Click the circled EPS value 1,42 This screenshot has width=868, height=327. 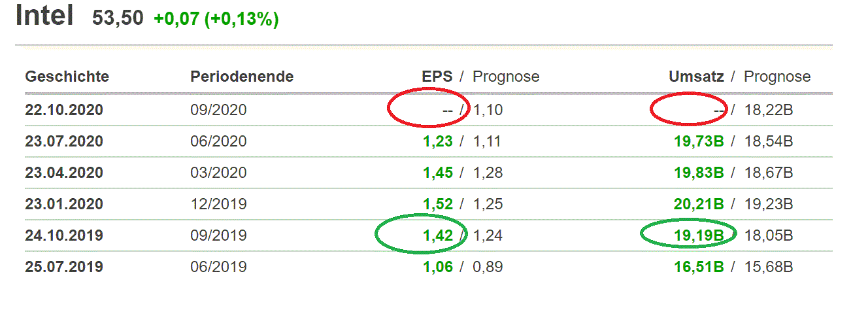pos(437,235)
